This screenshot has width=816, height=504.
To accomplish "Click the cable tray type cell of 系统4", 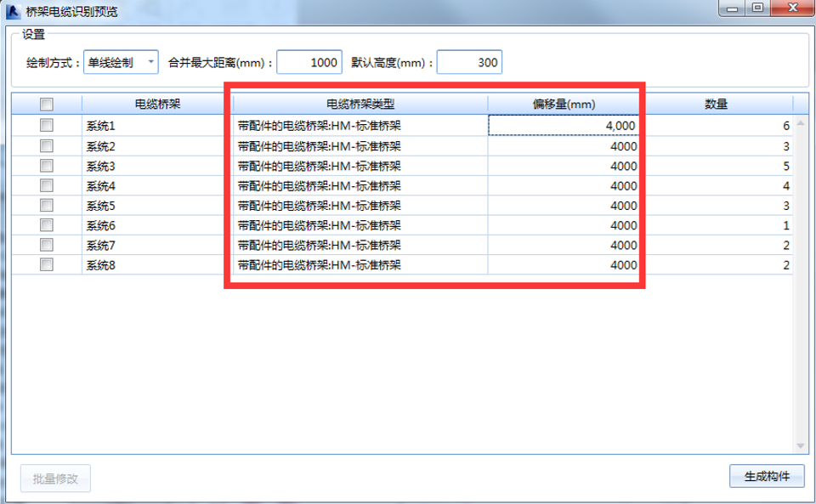I will click(x=360, y=185).
